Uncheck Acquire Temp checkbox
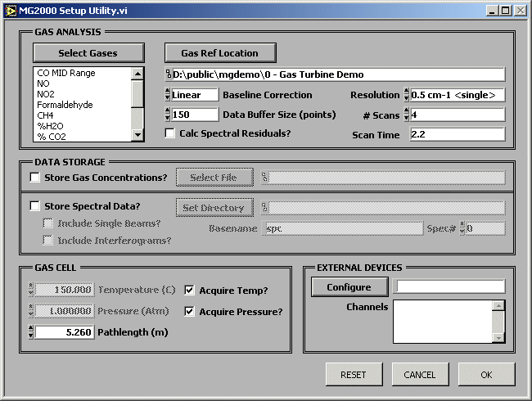This screenshot has width=532, height=401. pos(189,290)
